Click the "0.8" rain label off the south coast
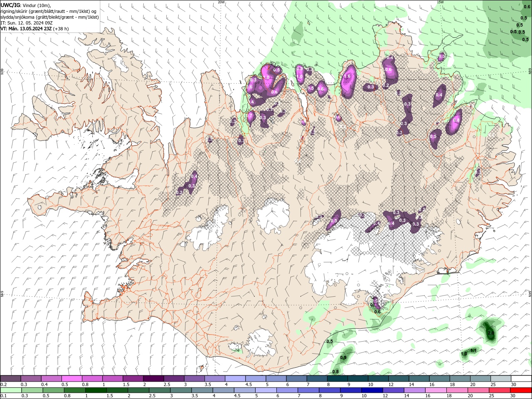Viewport: 532px width, 399px height. tap(335, 372)
